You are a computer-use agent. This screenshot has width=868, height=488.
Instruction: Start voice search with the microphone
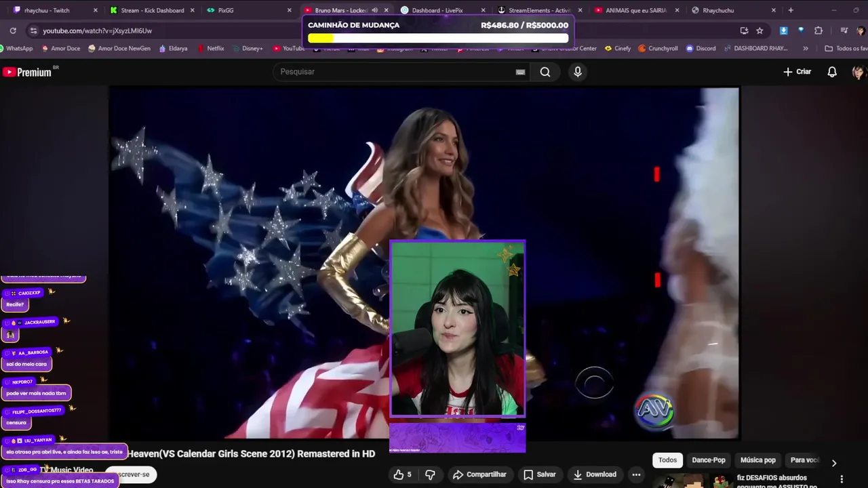click(578, 72)
